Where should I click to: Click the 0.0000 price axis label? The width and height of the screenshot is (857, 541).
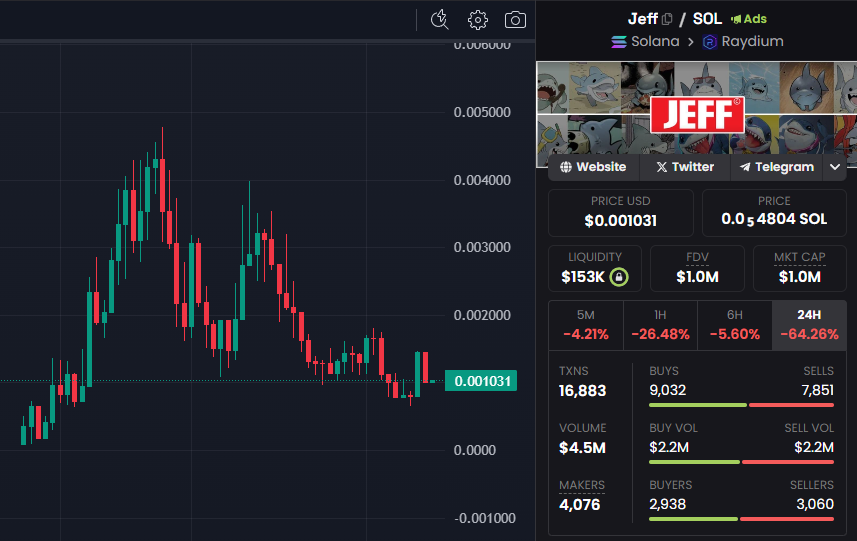pos(475,450)
